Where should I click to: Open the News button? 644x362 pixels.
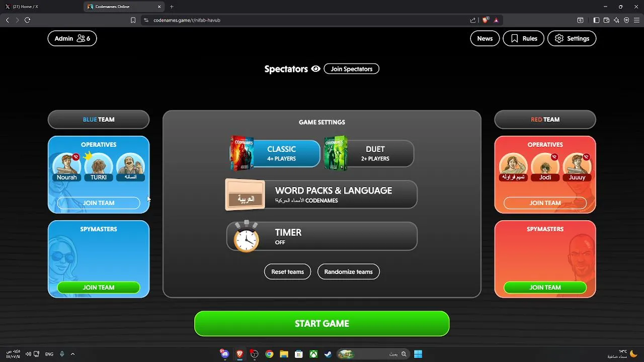tap(485, 38)
